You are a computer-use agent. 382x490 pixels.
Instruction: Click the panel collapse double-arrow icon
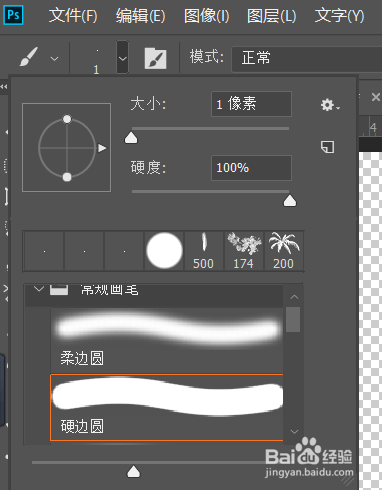point(4,87)
